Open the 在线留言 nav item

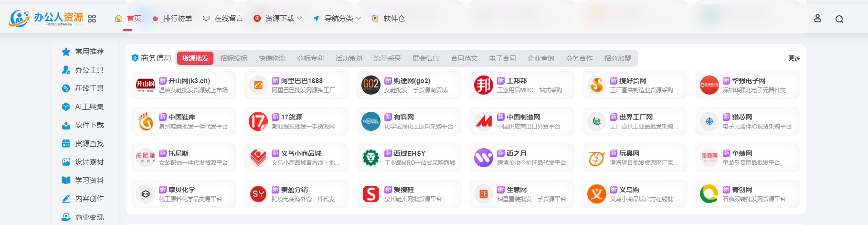[x=223, y=19]
